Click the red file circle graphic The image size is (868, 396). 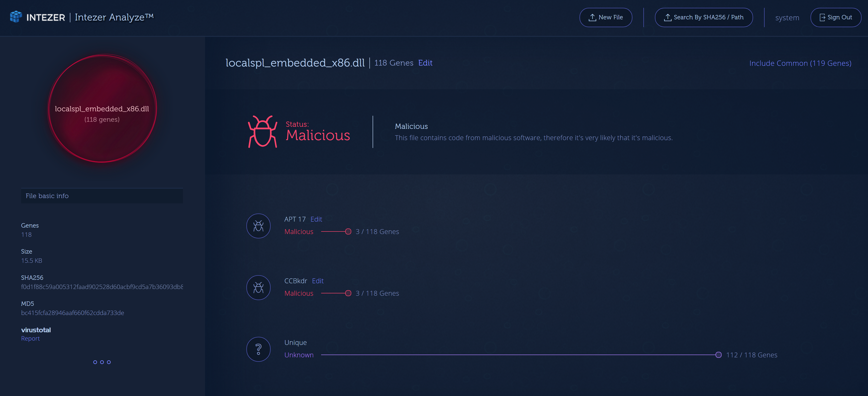[103, 109]
